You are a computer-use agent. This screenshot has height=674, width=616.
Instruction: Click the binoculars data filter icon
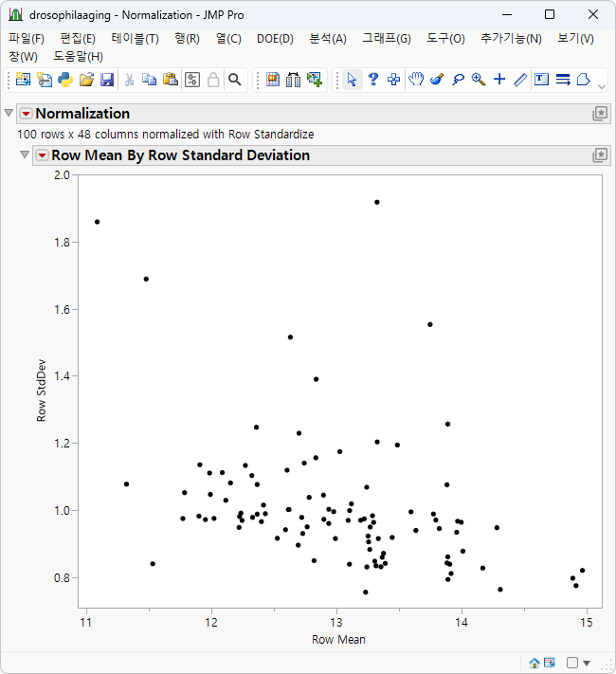click(294, 80)
